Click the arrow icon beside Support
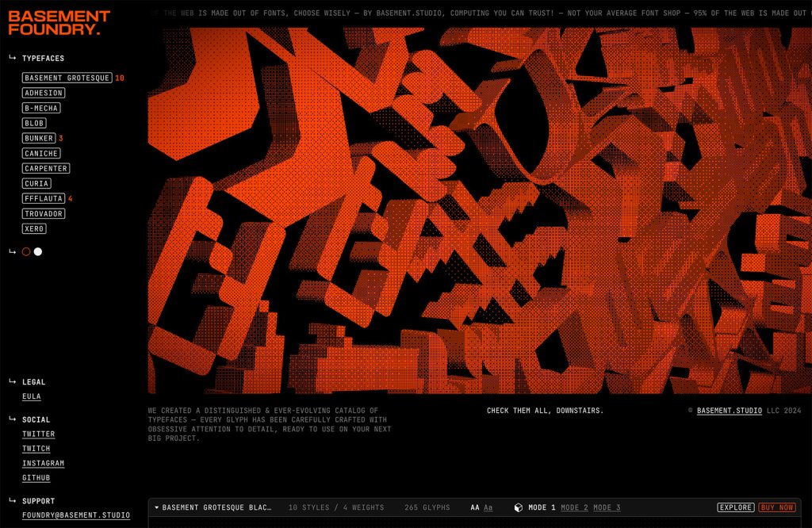Image resolution: width=812 pixels, height=528 pixels. pos(13,500)
